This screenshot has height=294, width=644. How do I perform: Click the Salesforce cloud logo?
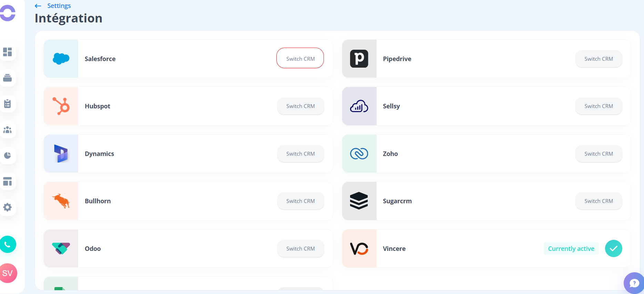61,59
